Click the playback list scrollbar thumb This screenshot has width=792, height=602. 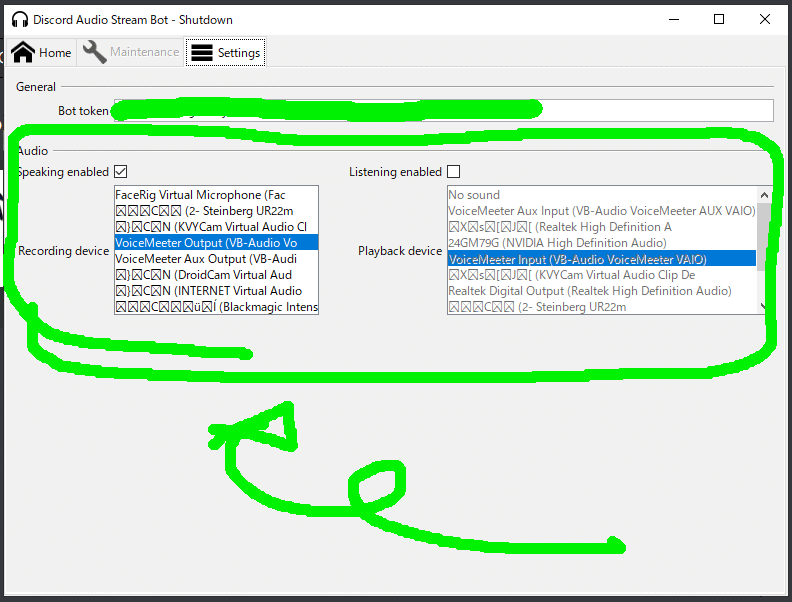click(x=764, y=237)
